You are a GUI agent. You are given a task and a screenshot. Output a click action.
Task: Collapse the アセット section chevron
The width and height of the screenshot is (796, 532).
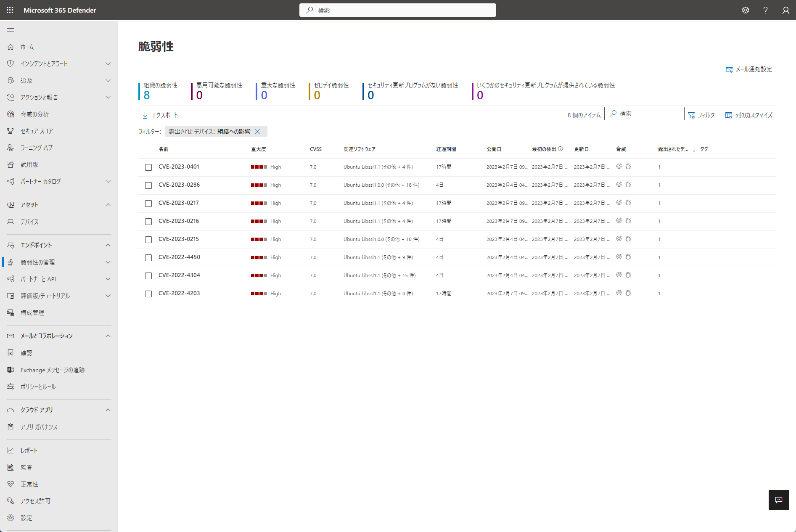point(108,205)
